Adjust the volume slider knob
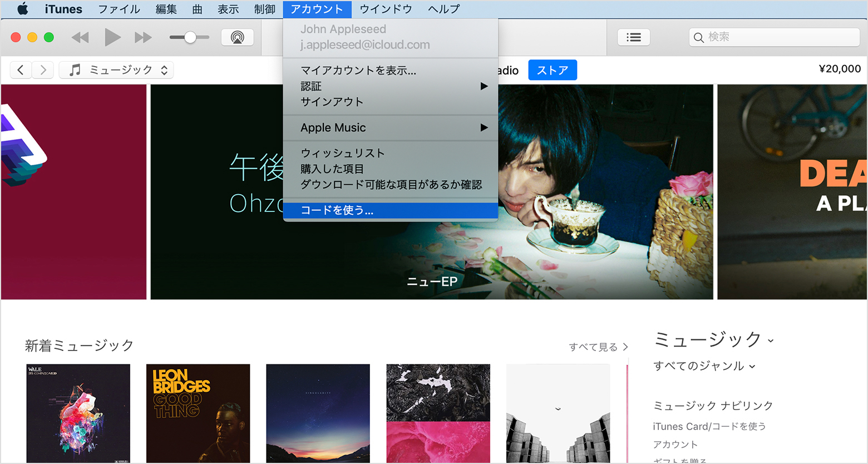The width and height of the screenshot is (868, 464). (x=190, y=37)
